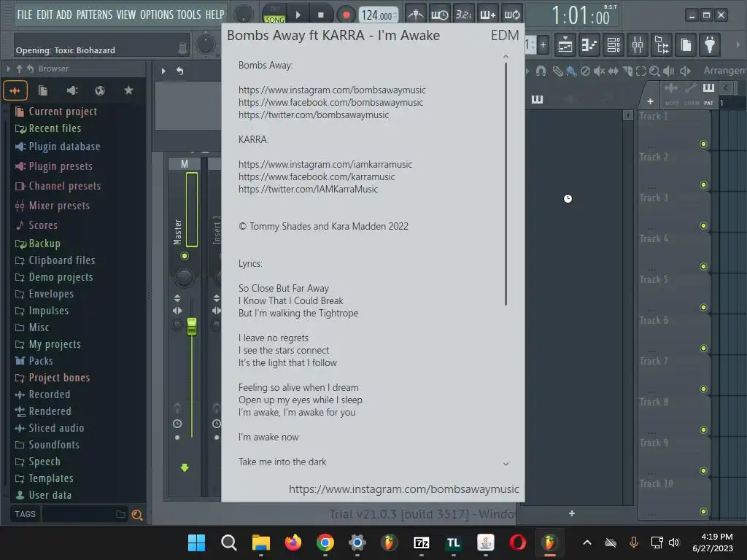Viewport: 747px width, 560px height.
Task: Select the browser online globe tab
Action: pyautogui.click(x=99, y=90)
